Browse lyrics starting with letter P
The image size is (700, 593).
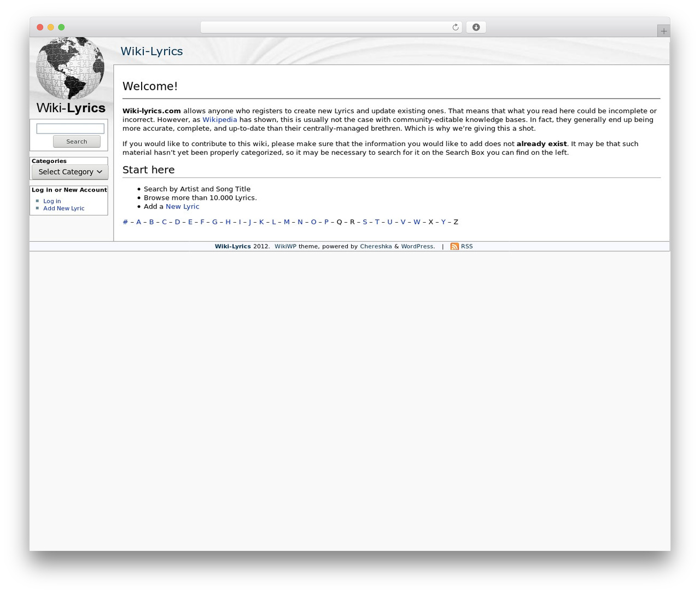(326, 222)
